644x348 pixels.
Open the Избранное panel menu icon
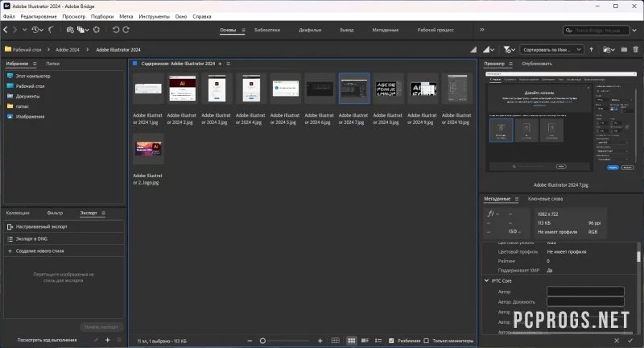tap(35, 64)
